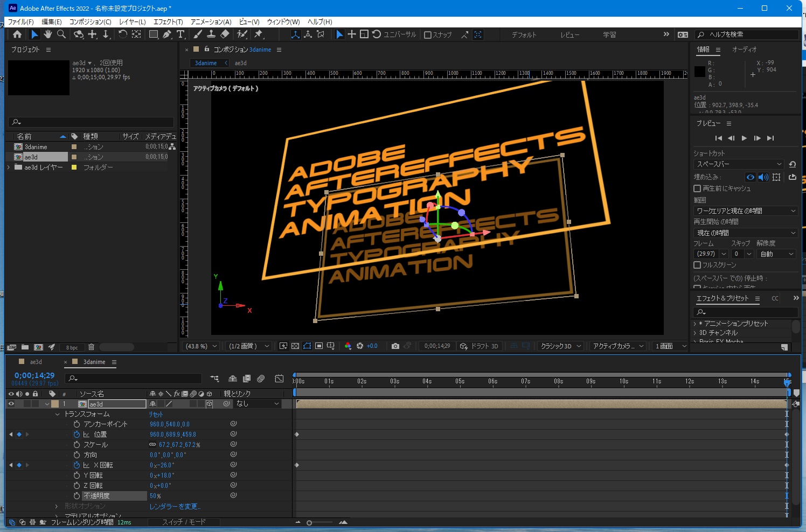806x532 pixels.
Task: Toggle the Position stopwatch
Action: [x=77, y=435]
